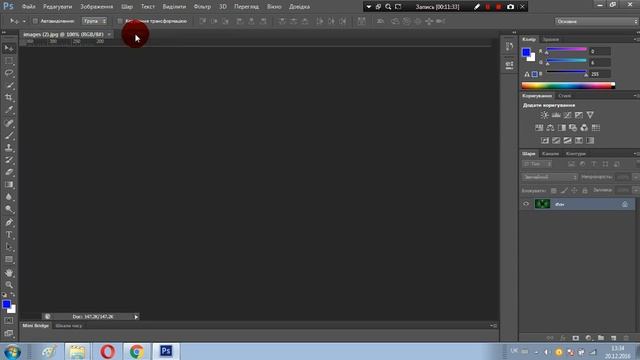Open the layer filter type dropdown
Image resolution: width=640 pixels, height=360 pixels.
point(537,164)
